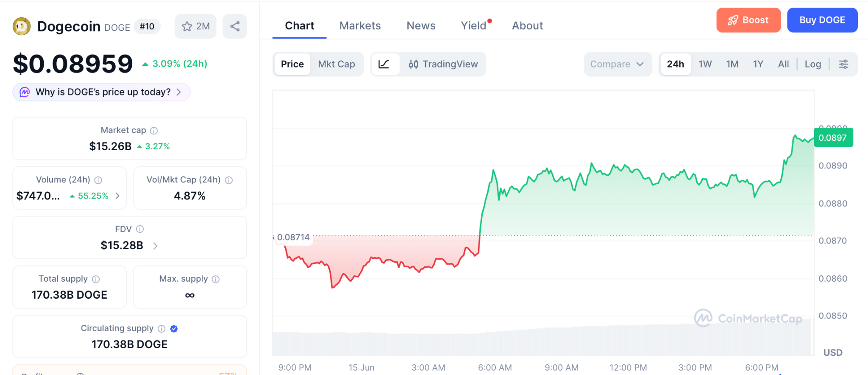
Task: Switch to TradingView chart mode
Action: click(x=443, y=64)
